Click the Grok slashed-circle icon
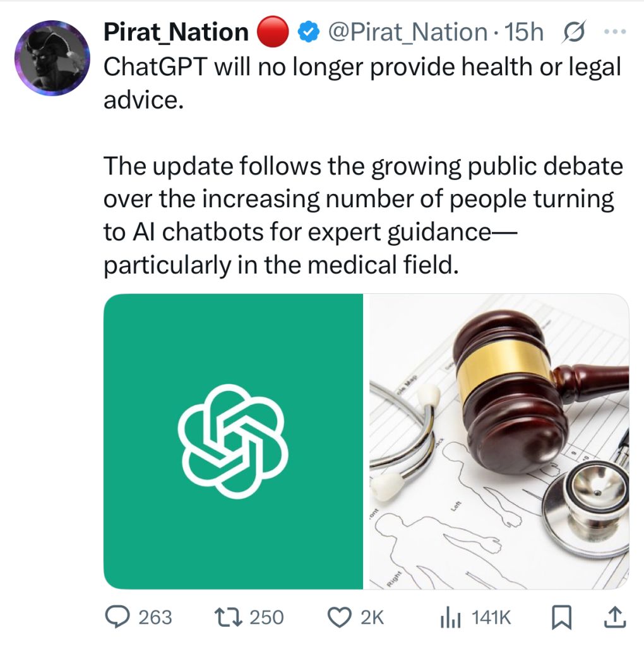The height and width of the screenshot is (647, 644). pyautogui.click(x=572, y=32)
